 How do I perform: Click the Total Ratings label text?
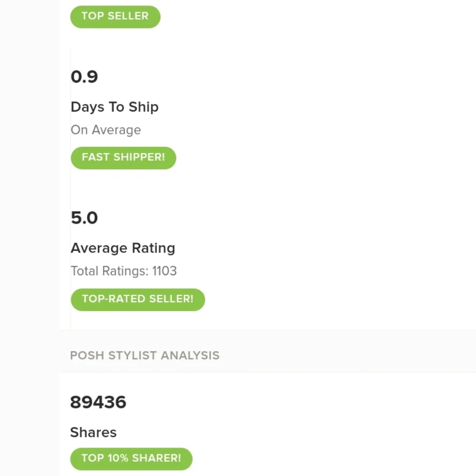[109, 271]
